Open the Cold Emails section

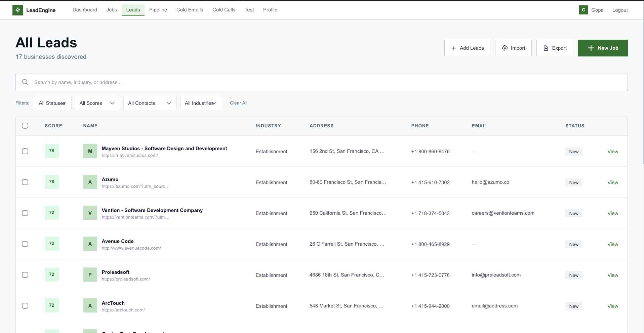pyautogui.click(x=190, y=10)
